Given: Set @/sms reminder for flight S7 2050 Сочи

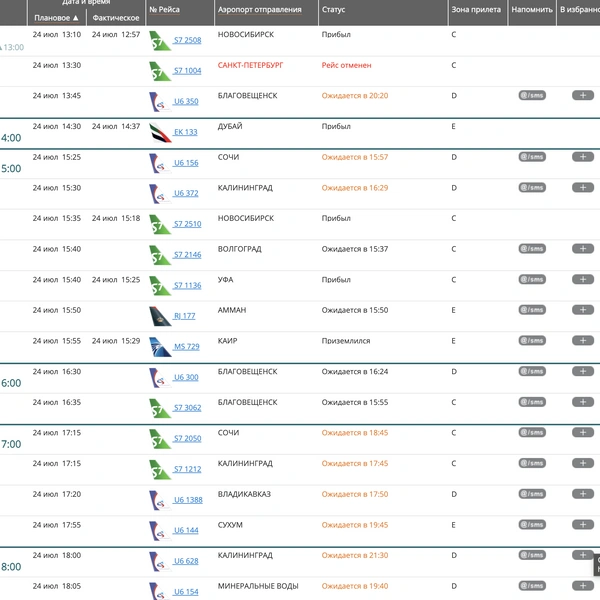Looking at the screenshot, I should (532, 432).
